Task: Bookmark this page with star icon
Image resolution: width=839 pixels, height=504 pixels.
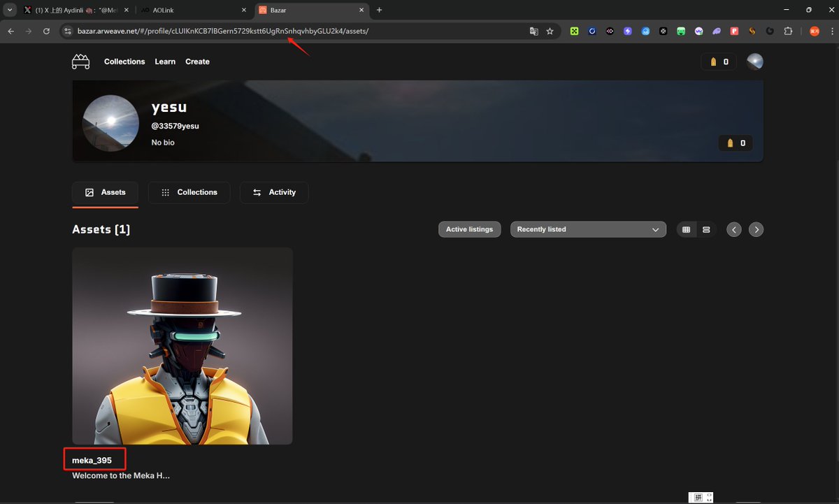Action: pos(550,31)
